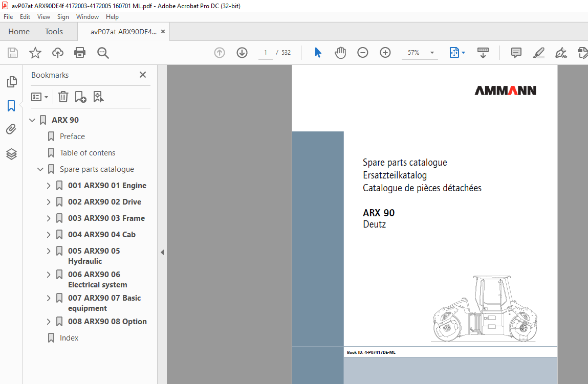Expand 003 ARX90 03 Frame bookmark
The width and height of the screenshot is (588, 384).
pyautogui.click(x=49, y=218)
